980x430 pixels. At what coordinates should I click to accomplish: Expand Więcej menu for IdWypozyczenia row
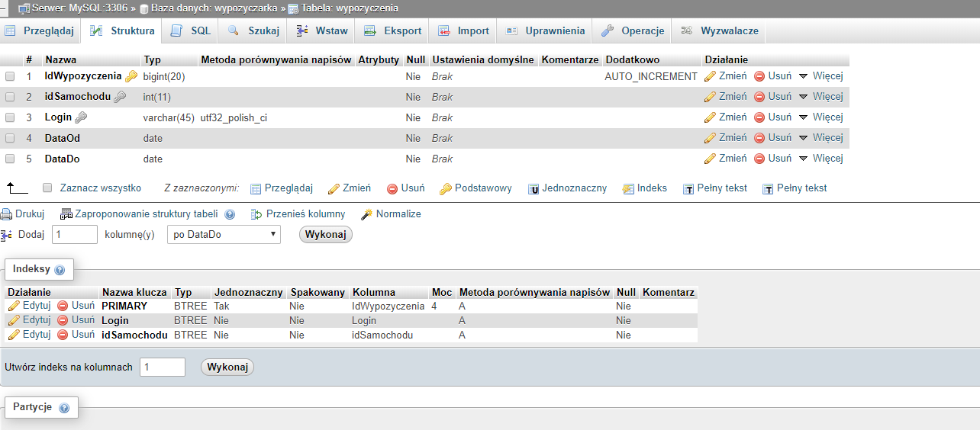tap(820, 76)
